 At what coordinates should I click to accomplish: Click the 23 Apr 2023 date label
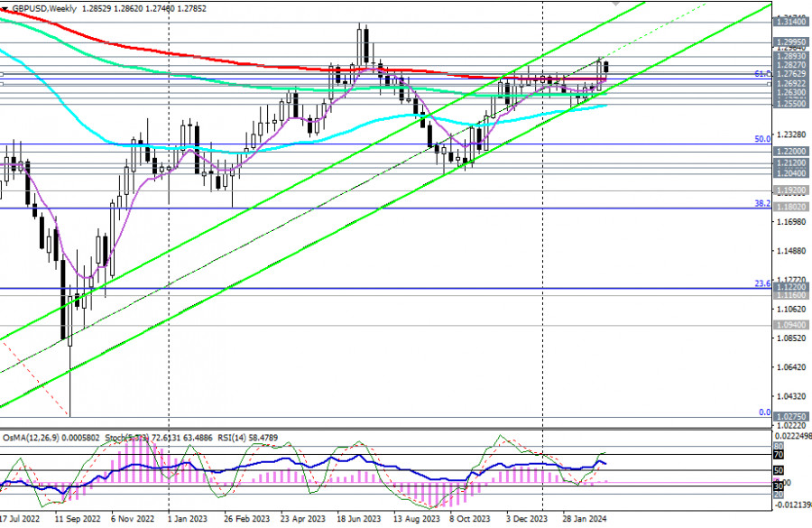(x=303, y=519)
